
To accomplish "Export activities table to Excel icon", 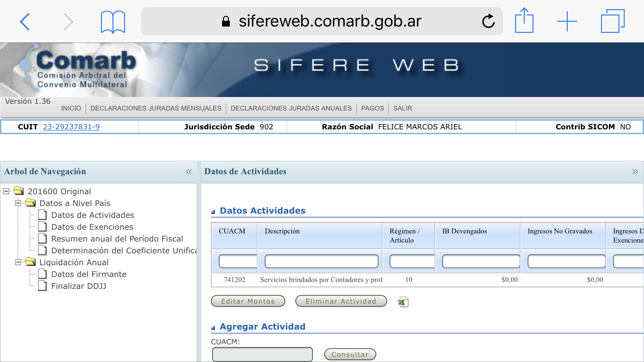I will point(403,302).
